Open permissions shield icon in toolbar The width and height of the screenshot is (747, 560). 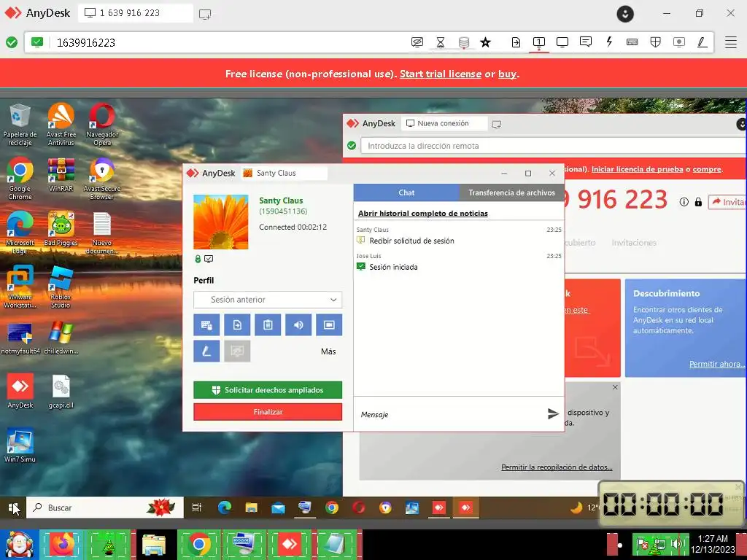pyautogui.click(x=656, y=42)
